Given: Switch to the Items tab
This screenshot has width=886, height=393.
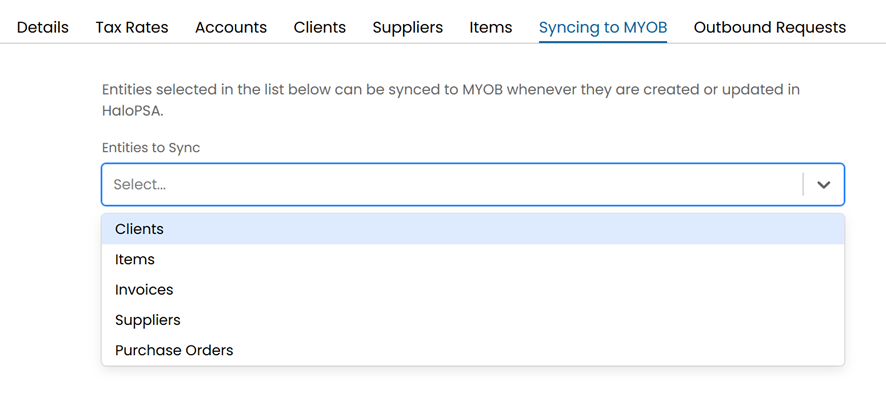Looking at the screenshot, I should click(490, 27).
